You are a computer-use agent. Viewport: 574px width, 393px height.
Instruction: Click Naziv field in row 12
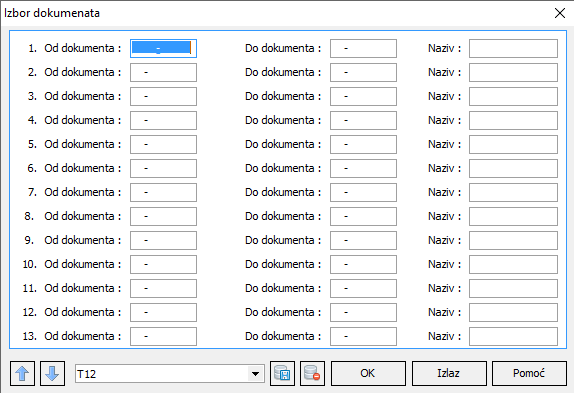[x=513, y=312]
